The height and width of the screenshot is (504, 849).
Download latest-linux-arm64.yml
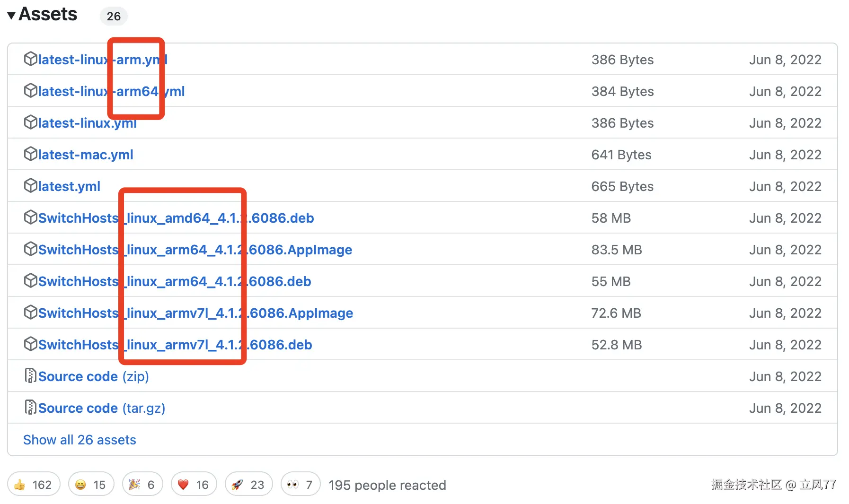click(111, 91)
